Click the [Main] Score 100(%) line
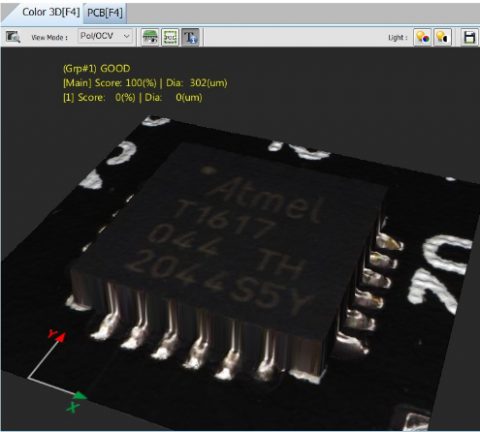480x432 pixels. tap(145, 83)
